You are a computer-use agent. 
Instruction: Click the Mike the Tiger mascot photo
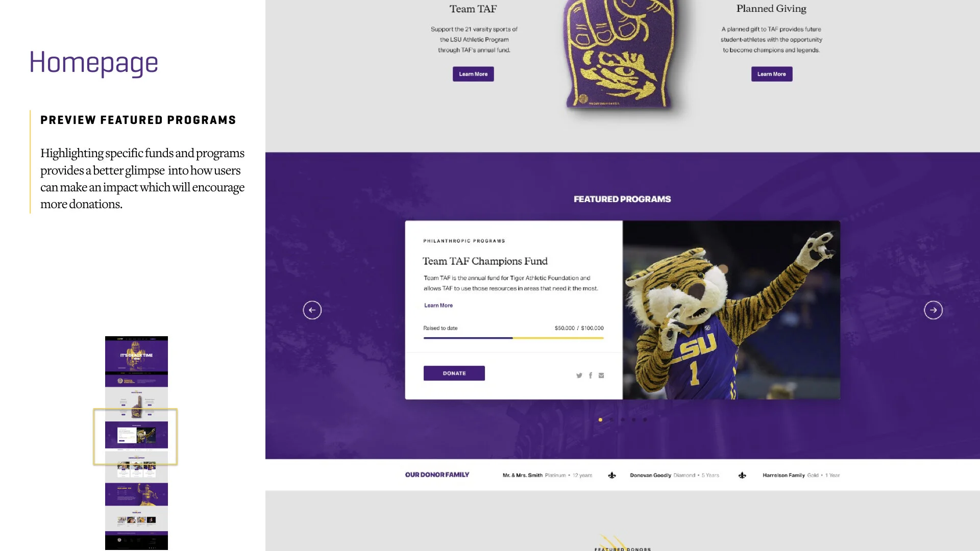coord(731,310)
